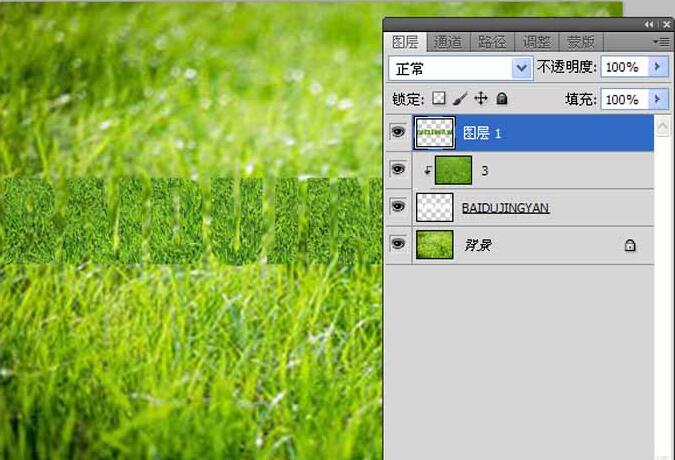The width and height of the screenshot is (675, 460).
Task: Select the 图层 1 layer thumbnail
Action: (435, 132)
